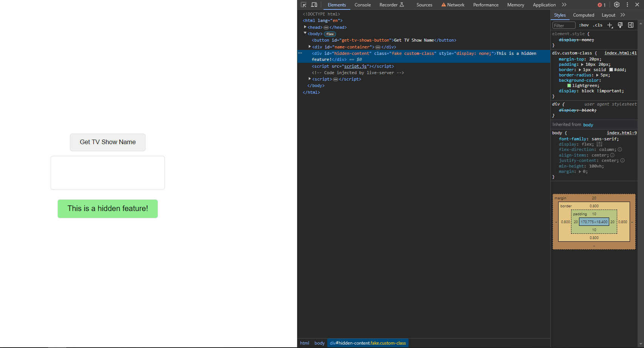
Task: Click the ellipsis badge in the last script tag
Action: [x=336, y=79]
